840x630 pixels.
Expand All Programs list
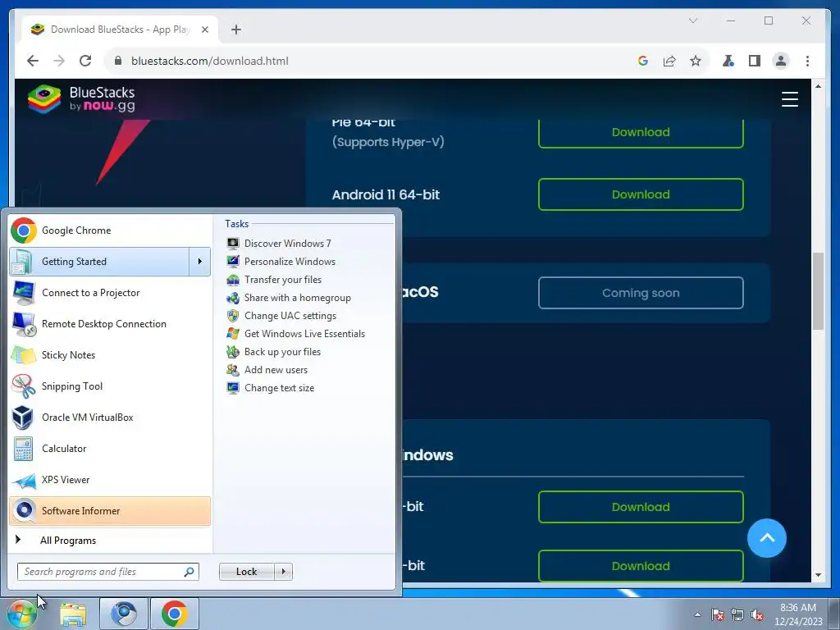[x=110, y=540]
